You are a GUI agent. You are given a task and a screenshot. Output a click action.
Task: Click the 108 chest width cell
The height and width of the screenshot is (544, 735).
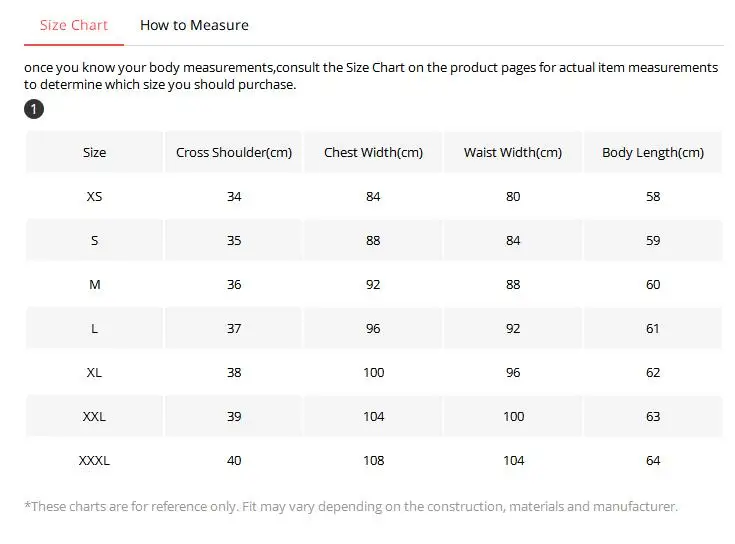373,461
